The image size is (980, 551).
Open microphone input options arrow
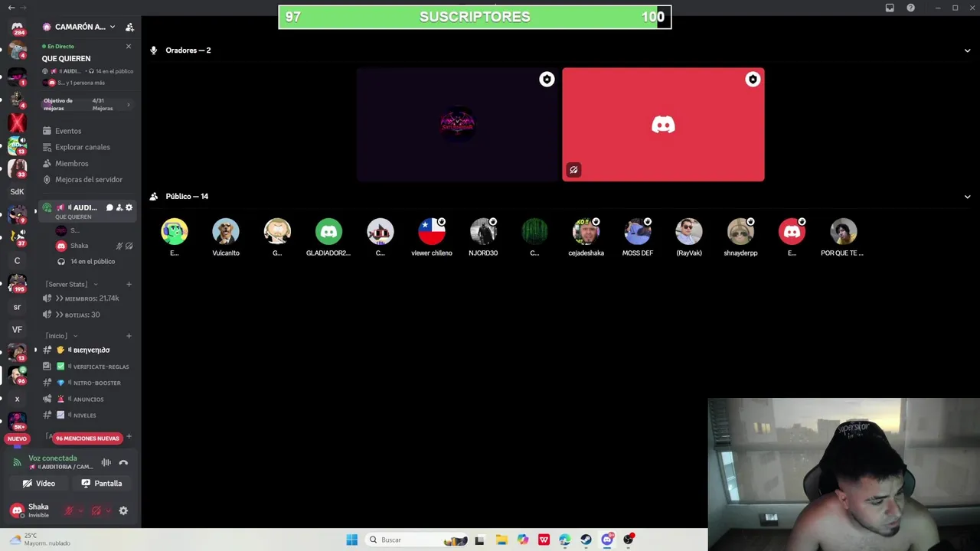pyautogui.click(x=80, y=510)
